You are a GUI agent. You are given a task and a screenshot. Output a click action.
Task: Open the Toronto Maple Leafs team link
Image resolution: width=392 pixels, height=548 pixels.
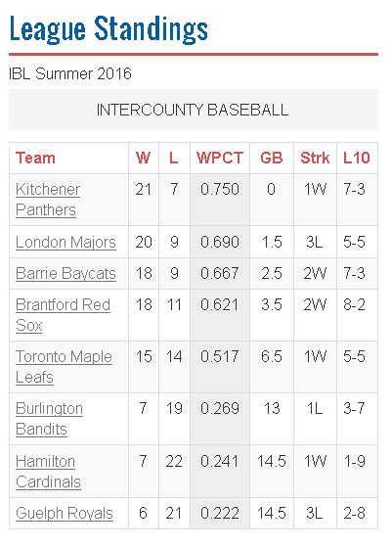coord(64,367)
